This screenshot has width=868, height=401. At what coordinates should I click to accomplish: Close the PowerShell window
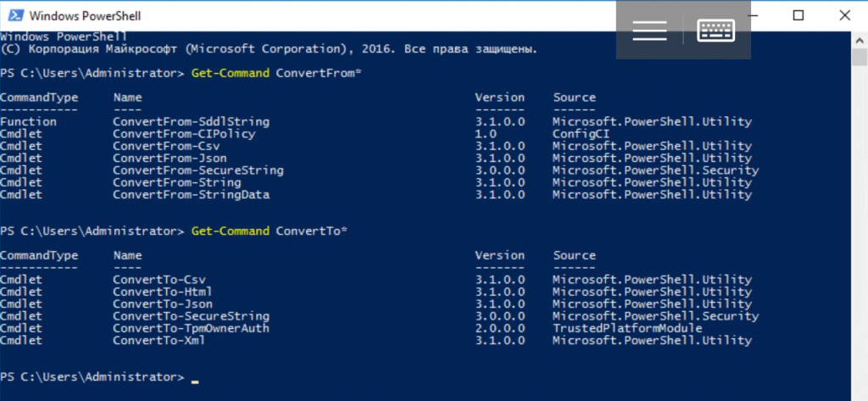[845, 15]
